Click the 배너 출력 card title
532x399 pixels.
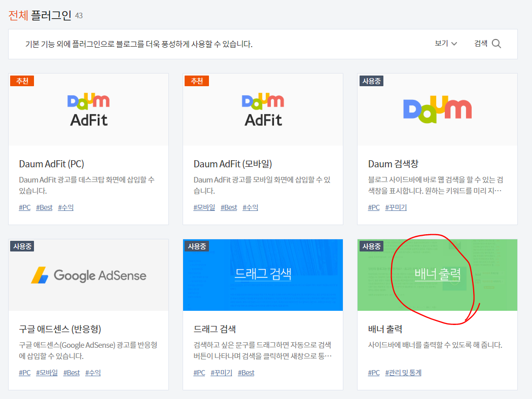click(385, 329)
